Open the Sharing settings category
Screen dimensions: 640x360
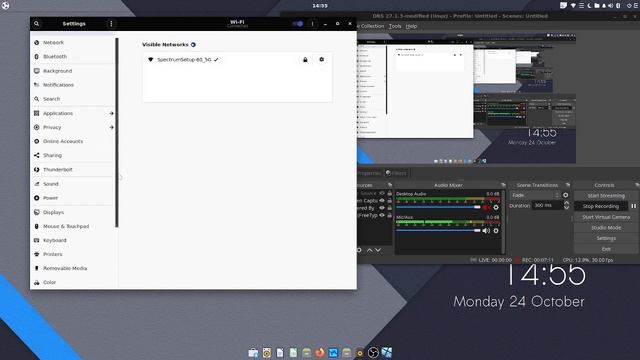click(73, 156)
